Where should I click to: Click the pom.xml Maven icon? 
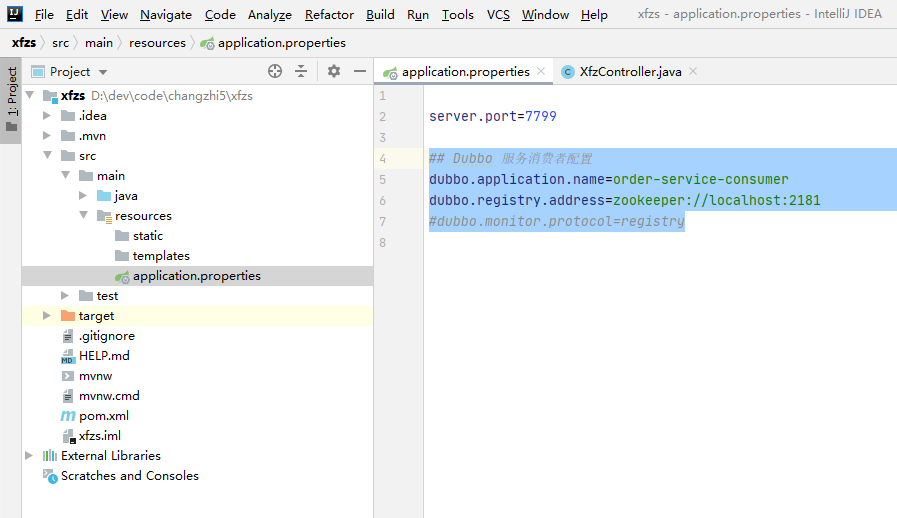tap(68, 416)
